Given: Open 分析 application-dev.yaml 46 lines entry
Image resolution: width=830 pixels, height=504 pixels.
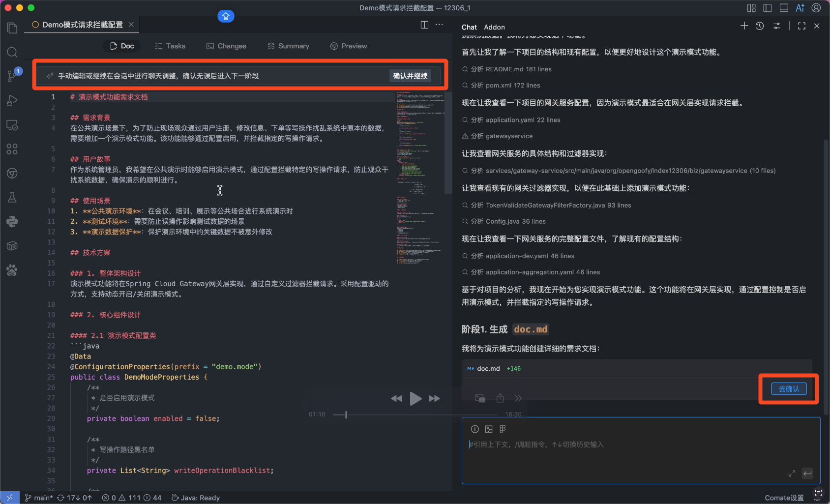Looking at the screenshot, I should click(518, 256).
